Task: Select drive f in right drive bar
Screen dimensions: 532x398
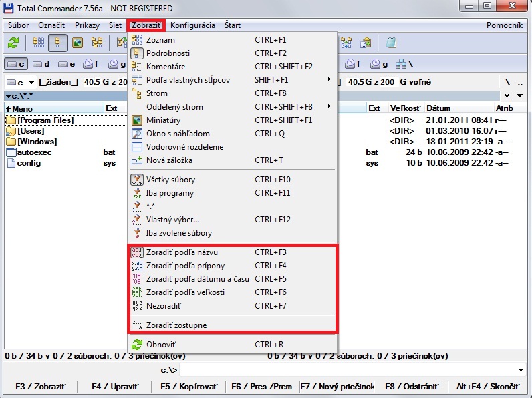Action: [353, 63]
